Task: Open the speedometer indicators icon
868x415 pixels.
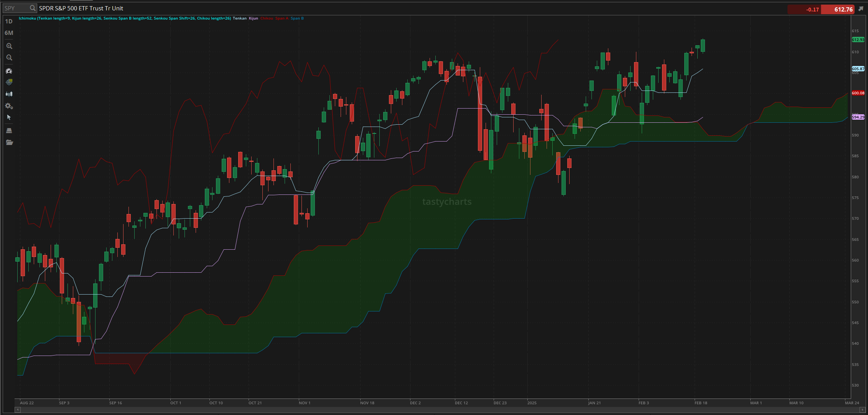Action: [9, 71]
